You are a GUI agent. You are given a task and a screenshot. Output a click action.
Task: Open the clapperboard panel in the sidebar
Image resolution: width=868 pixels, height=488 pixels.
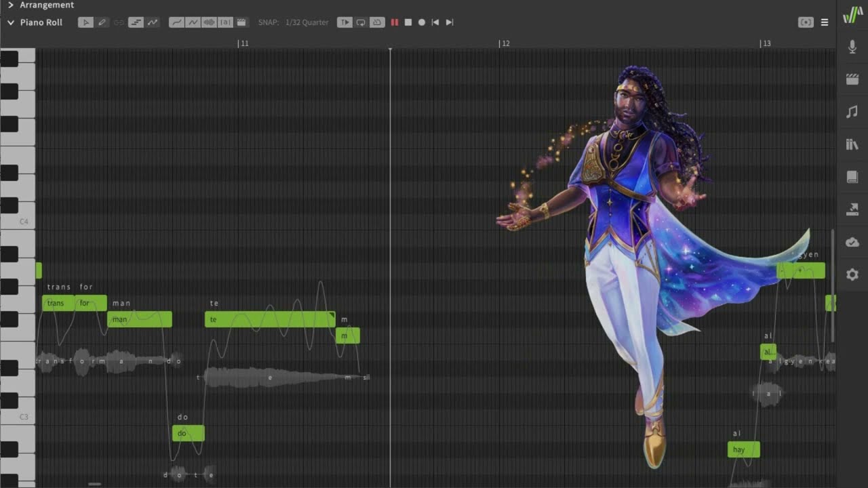pyautogui.click(x=852, y=79)
